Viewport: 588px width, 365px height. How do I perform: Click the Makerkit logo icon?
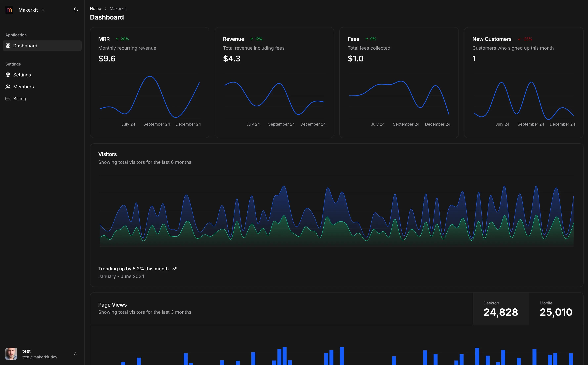coord(9,10)
